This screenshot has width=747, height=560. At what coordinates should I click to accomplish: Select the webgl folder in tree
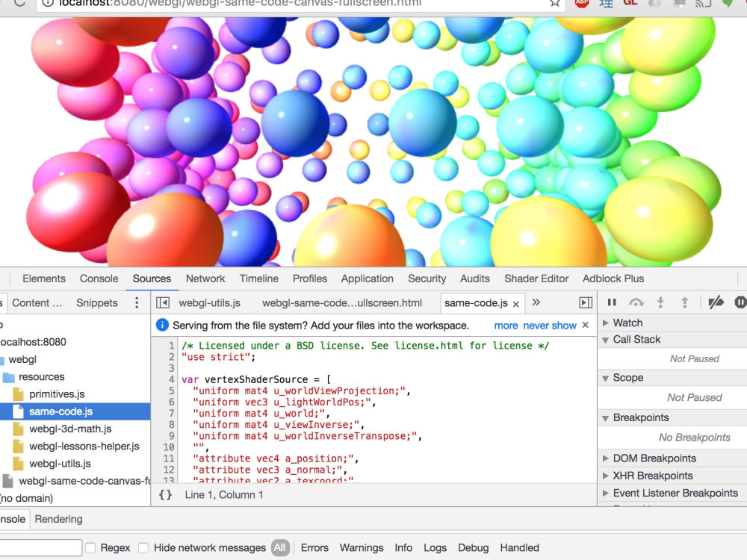tap(22, 360)
